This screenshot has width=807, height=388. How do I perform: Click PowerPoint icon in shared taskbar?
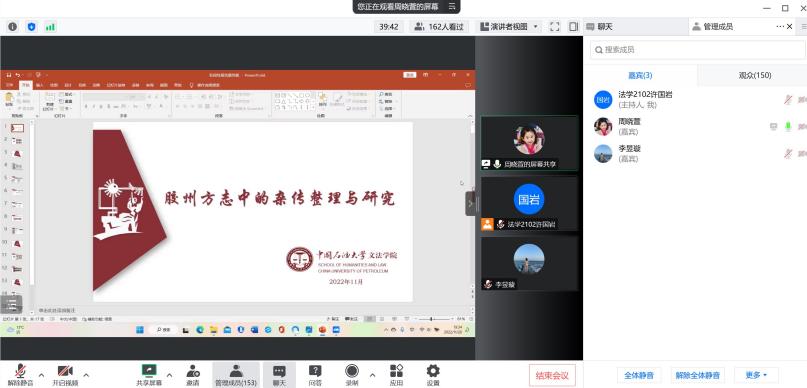tap(323, 330)
